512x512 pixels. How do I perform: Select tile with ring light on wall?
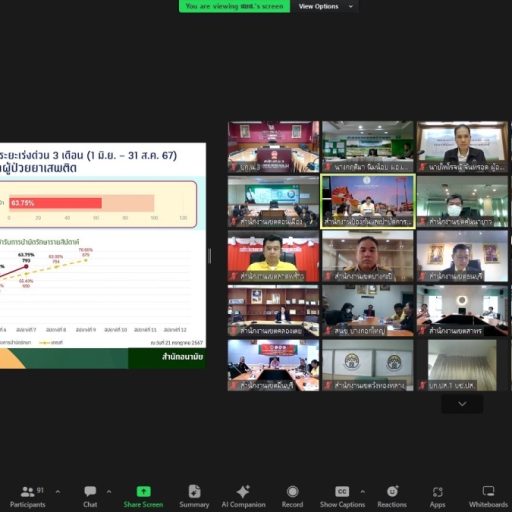(x=462, y=311)
